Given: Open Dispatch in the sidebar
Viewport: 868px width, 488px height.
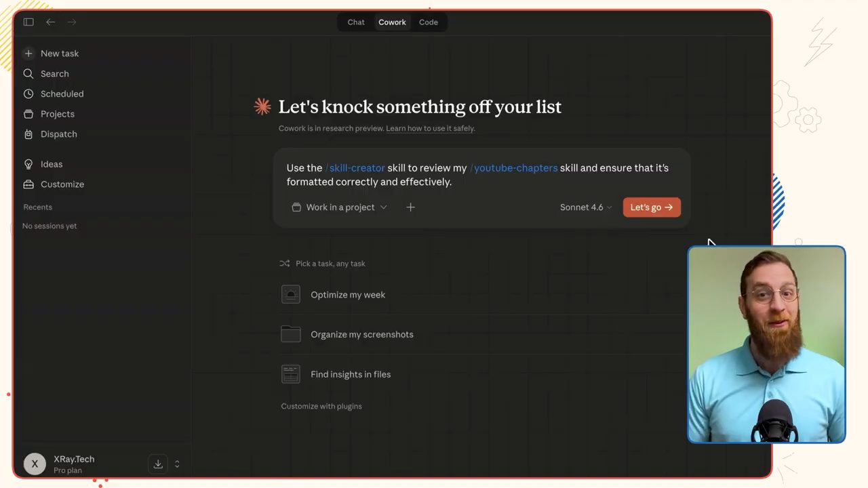Looking at the screenshot, I should 50,134.
